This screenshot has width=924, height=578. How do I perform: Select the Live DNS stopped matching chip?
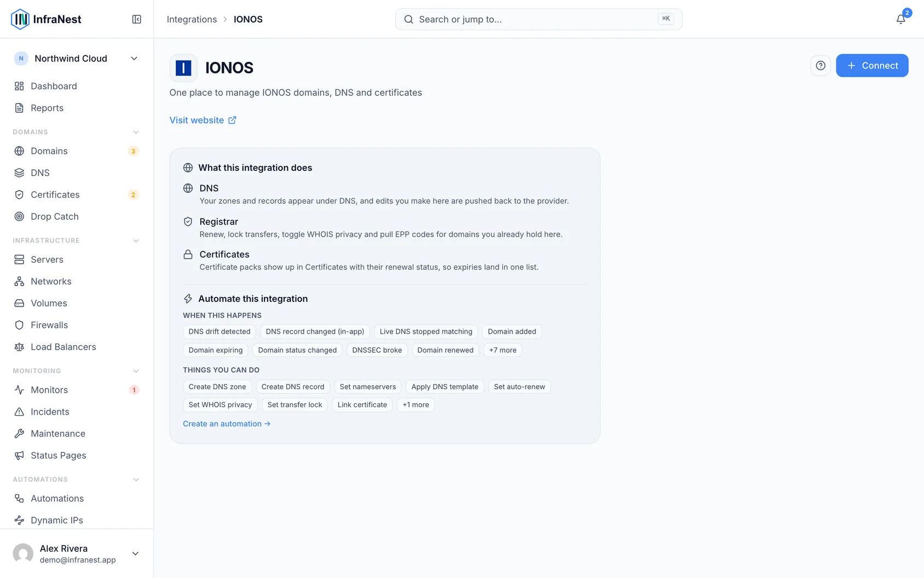[426, 331]
